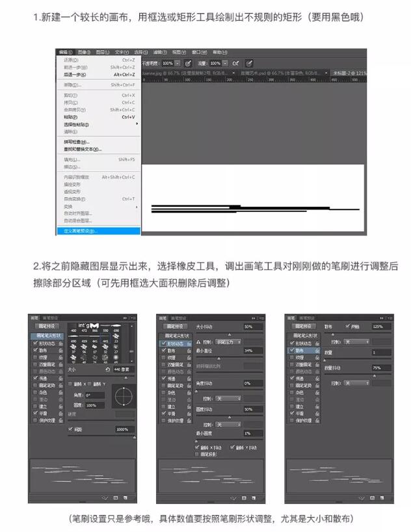The image size is (411, 532).
Task: Choose 定义画笔预设 from the Edit menu
Action: [x=98, y=231]
